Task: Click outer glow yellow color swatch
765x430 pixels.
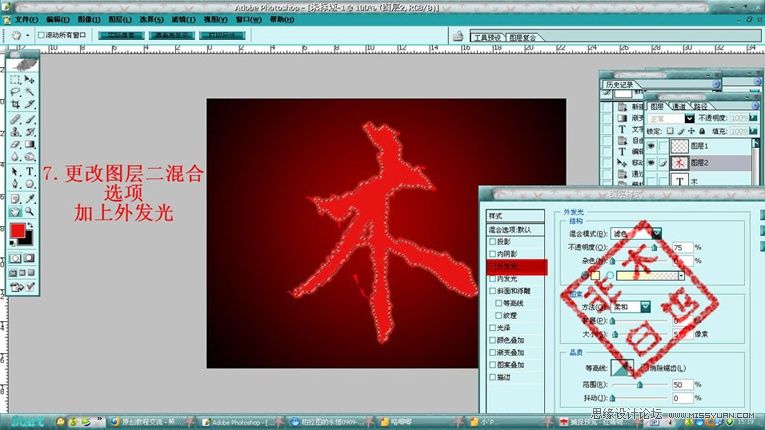Action: [x=595, y=276]
